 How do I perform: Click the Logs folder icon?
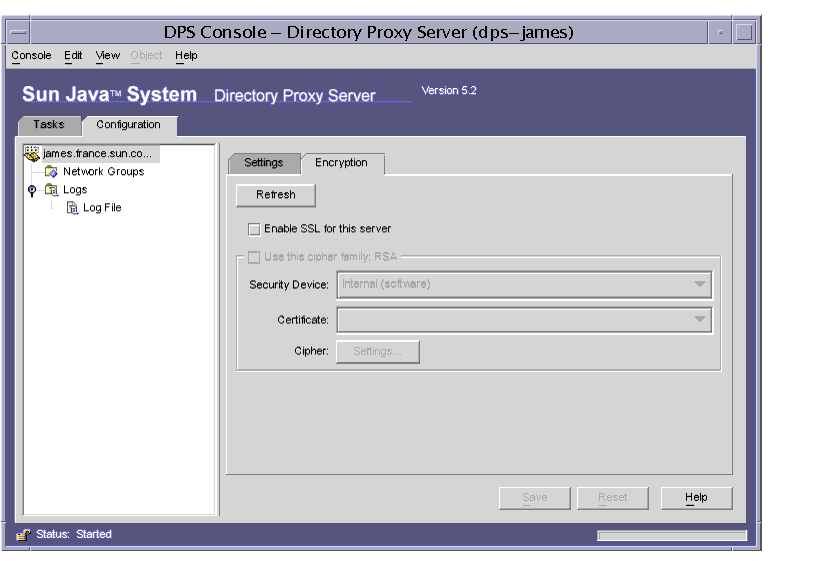51,189
